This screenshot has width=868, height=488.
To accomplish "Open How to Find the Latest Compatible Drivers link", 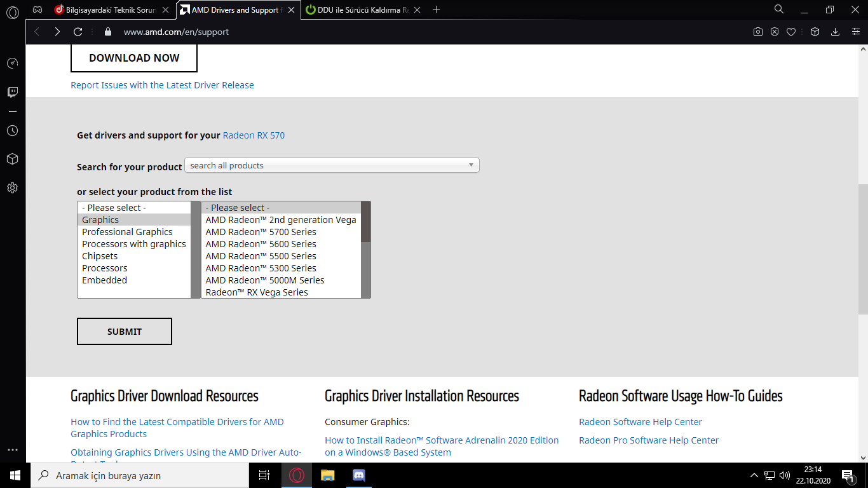I will [x=177, y=428].
